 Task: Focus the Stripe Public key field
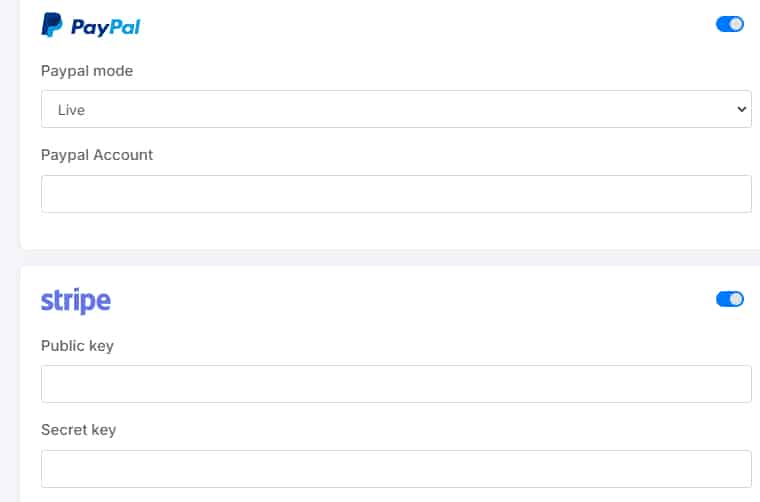click(x=396, y=384)
